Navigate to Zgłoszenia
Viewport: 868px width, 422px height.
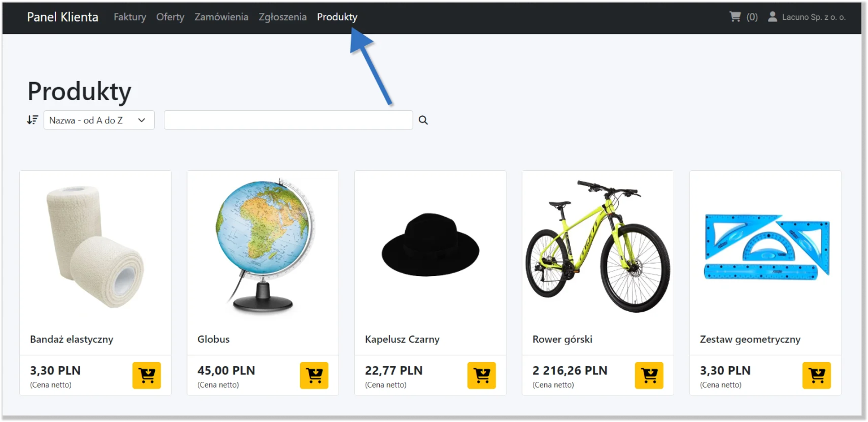[x=283, y=17]
